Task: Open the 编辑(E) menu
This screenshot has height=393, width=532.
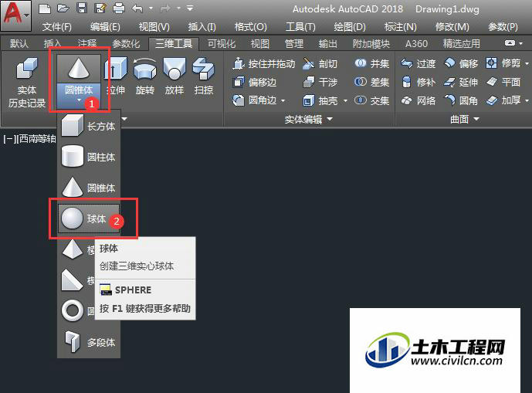Action: click(105, 27)
